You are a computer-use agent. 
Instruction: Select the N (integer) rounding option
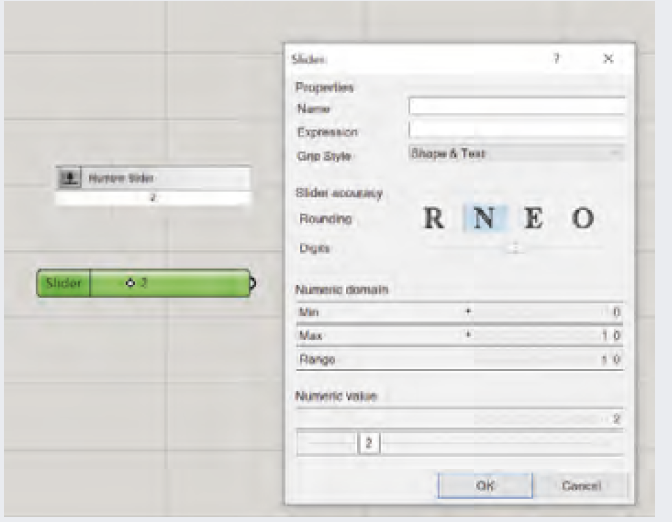[x=483, y=219]
